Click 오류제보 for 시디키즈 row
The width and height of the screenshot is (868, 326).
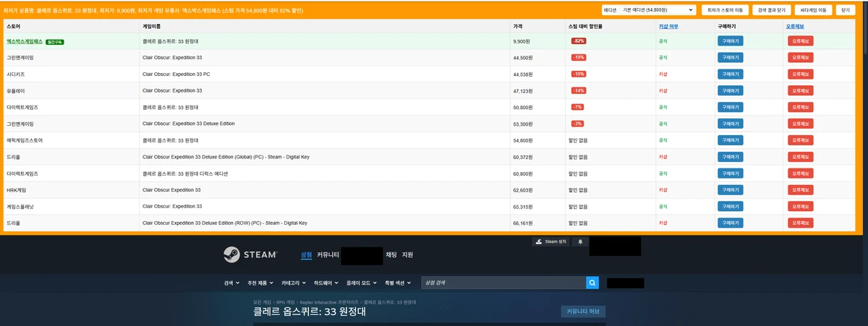click(801, 74)
